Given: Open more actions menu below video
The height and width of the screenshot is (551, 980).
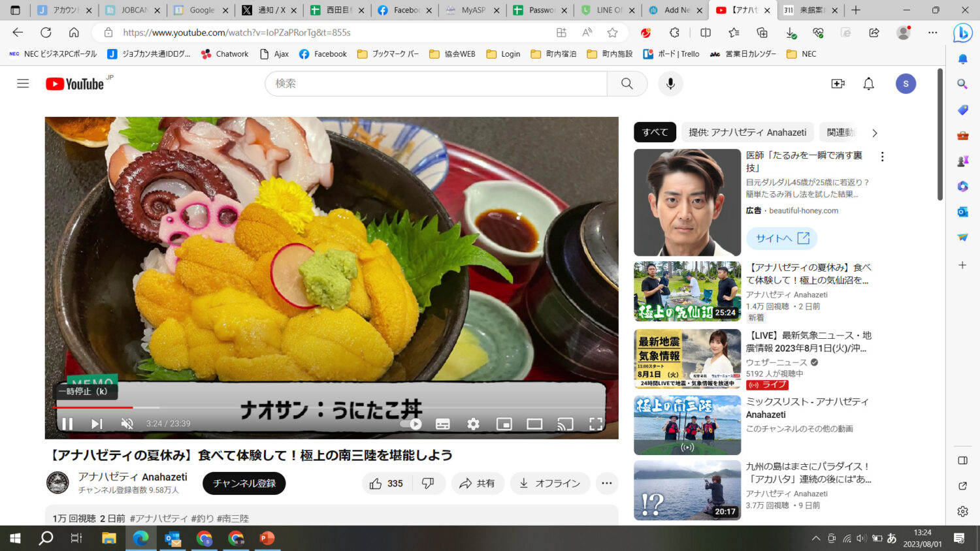Looking at the screenshot, I should point(606,483).
